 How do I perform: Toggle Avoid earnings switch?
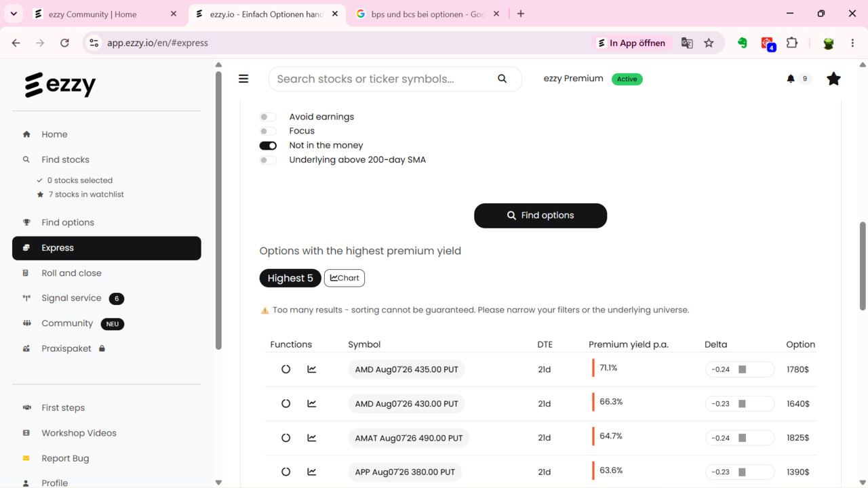click(x=268, y=117)
